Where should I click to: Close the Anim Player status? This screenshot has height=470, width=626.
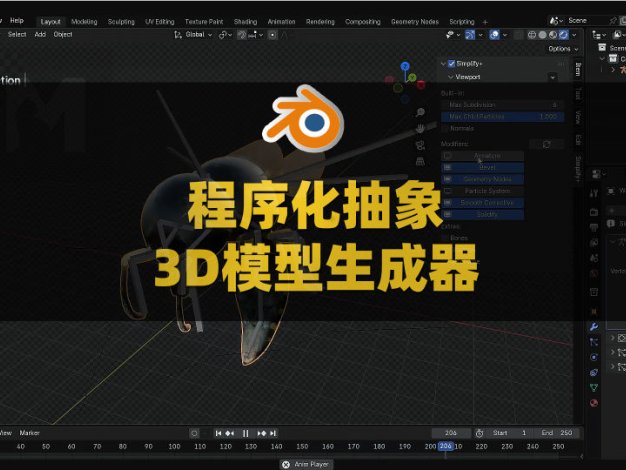pos(286,464)
